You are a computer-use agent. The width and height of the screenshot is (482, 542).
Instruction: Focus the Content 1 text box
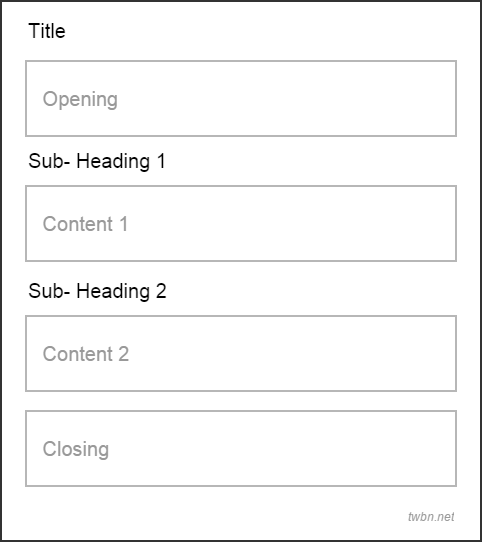[241, 224]
